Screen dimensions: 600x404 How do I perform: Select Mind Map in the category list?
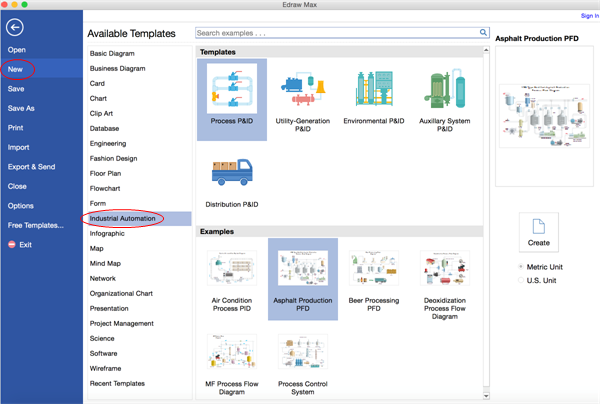click(x=106, y=264)
